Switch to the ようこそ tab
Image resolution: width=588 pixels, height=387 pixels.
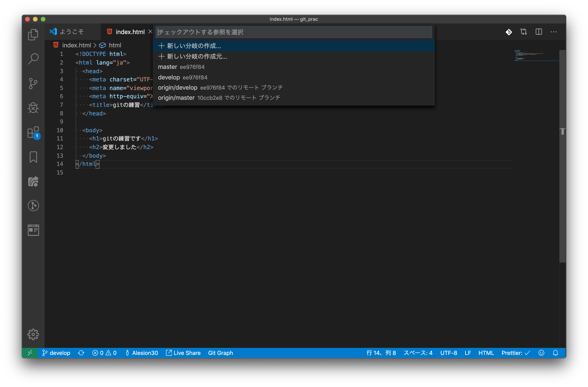click(72, 32)
